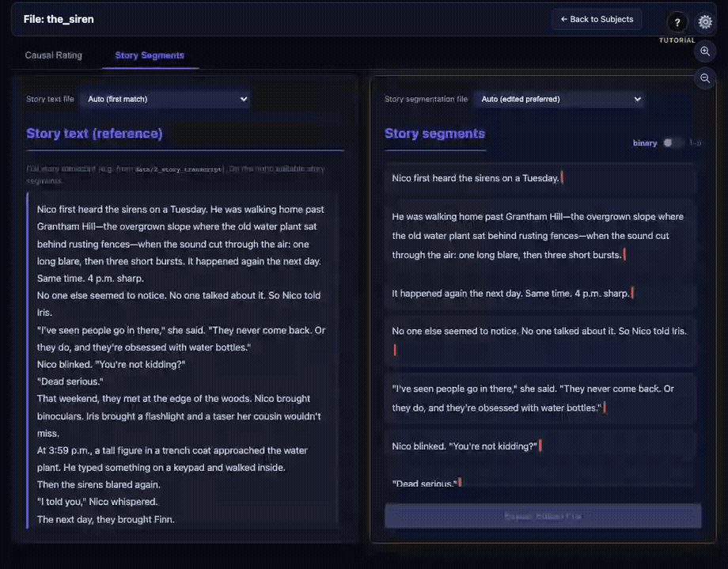
Task: Click segment "I've seen people go in there"
Action: coord(540,398)
